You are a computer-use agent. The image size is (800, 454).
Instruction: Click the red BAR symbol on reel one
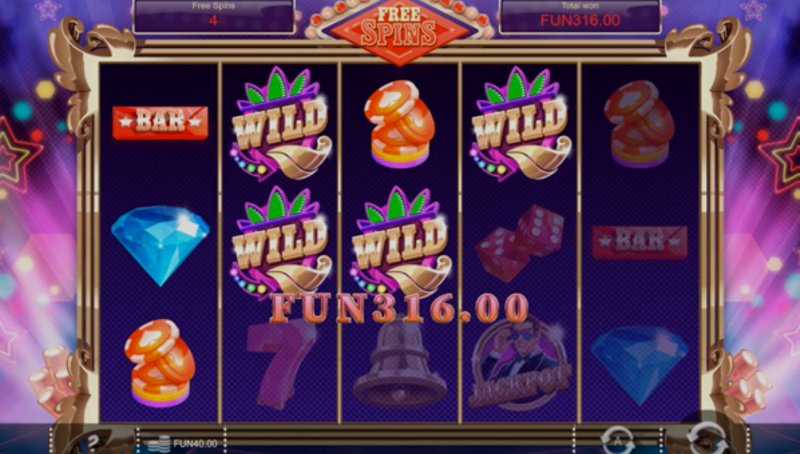[x=160, y=122]
